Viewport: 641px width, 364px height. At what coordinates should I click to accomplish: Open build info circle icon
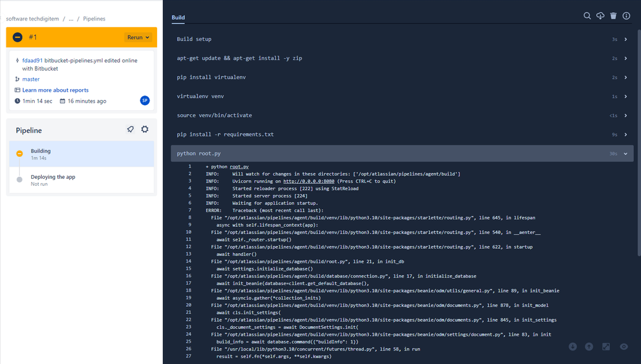click(x=626, y=16)
